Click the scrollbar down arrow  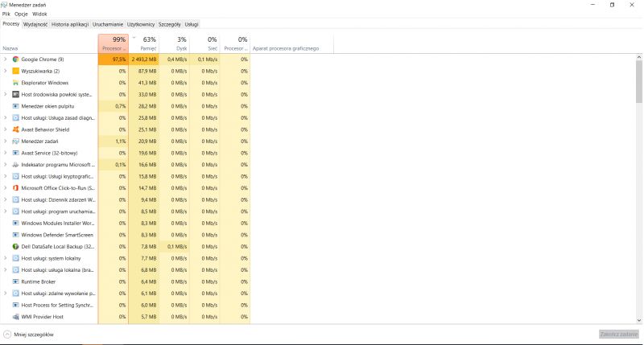(639, 320)
